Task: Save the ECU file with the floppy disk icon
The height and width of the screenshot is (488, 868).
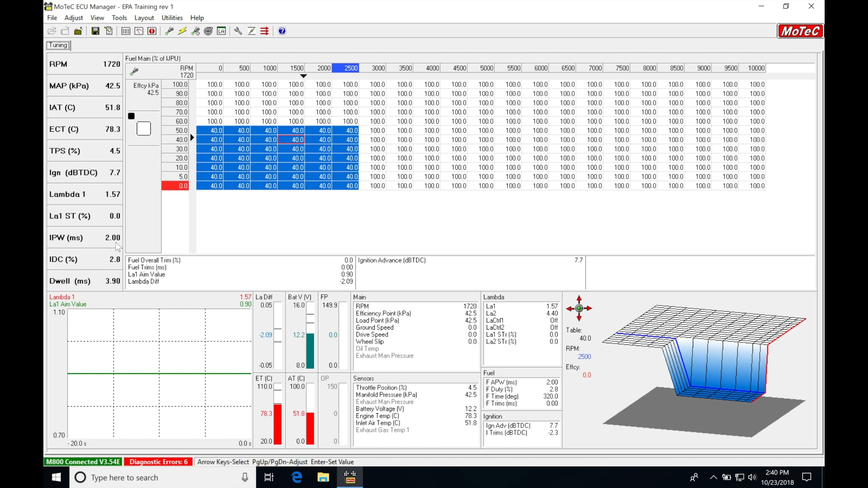Action: (x=95, y=31)
